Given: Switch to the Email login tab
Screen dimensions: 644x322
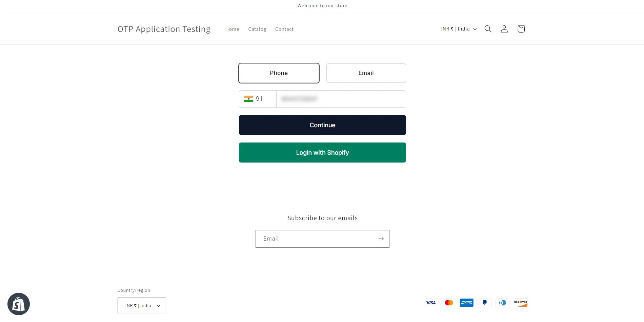Looking at the screenshot, I should (x=366, y=73).
